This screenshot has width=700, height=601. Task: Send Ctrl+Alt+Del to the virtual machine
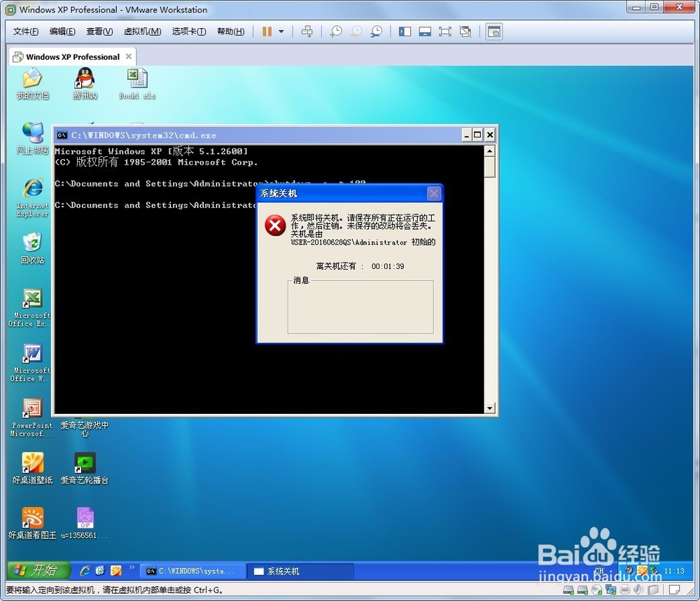pyautogui.click(x=307, y=32)
